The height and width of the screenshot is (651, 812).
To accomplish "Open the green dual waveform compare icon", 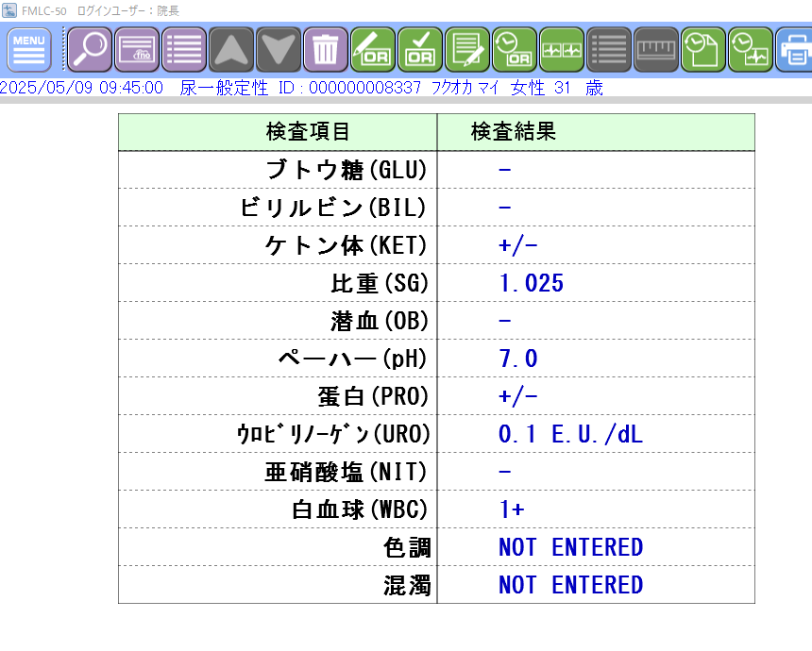I will coord(562,50).
